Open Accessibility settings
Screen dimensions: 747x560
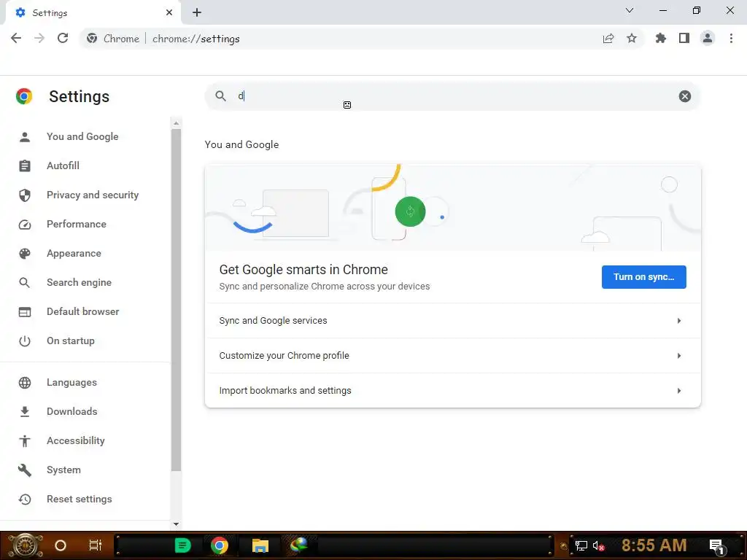click(x=76, y=440)
